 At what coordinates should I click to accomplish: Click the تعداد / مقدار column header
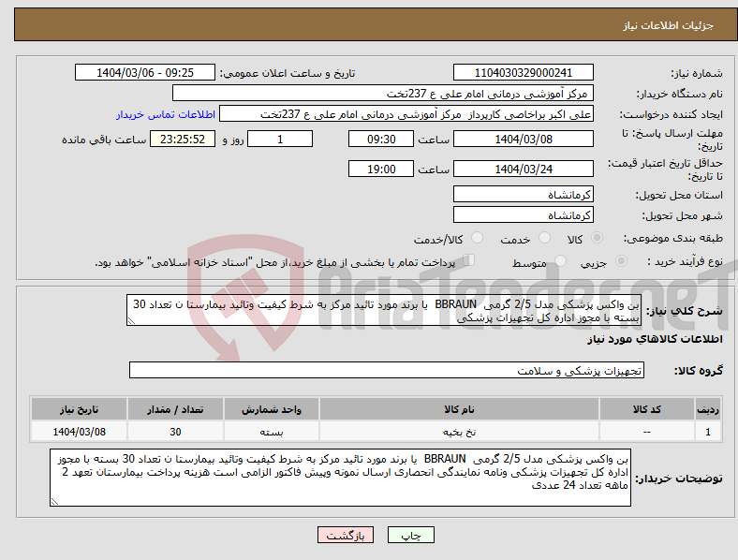pyautogui.click(x=175, y=409)
